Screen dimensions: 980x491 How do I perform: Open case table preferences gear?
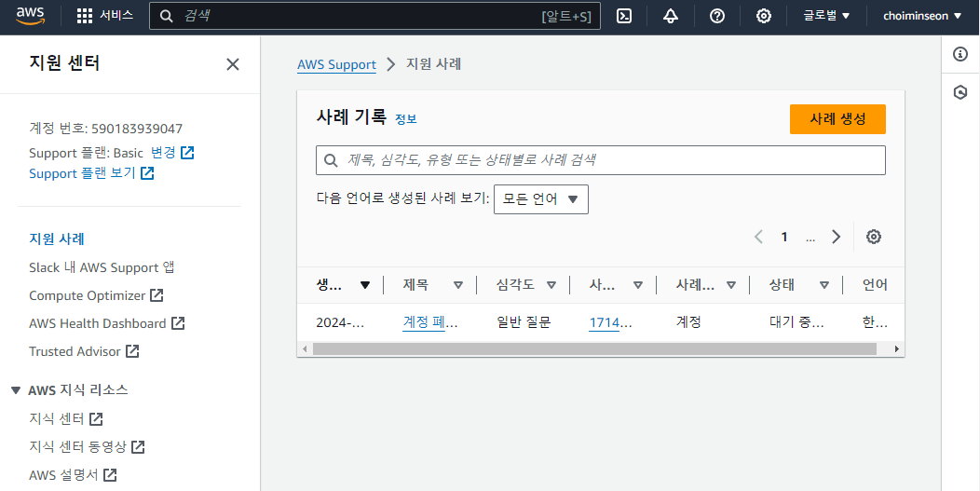click(874, 237)
